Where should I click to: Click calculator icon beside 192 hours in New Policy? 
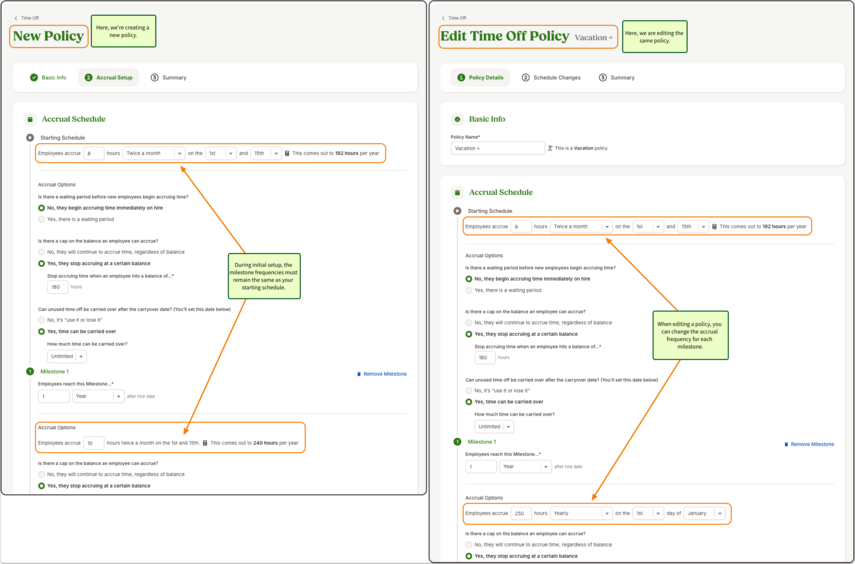287,153
